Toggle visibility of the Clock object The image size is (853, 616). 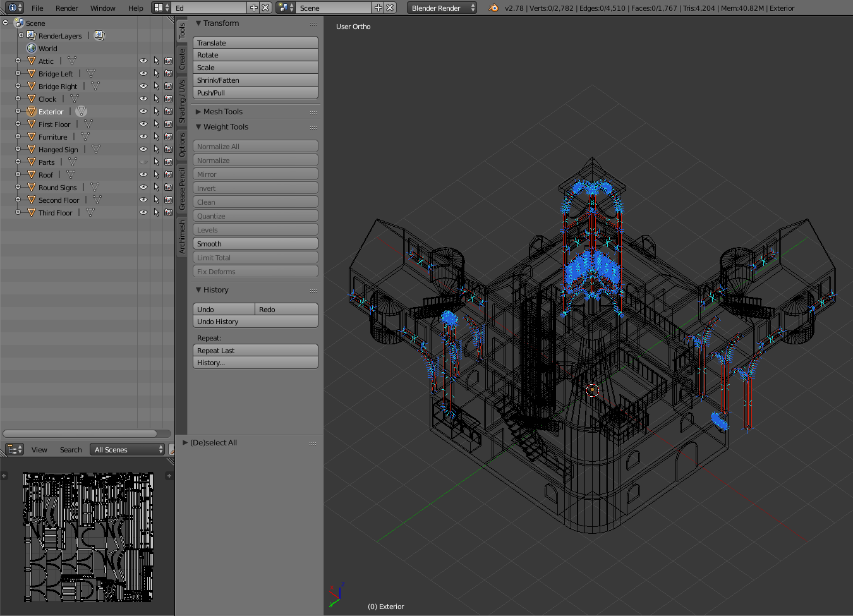(143, 99)
